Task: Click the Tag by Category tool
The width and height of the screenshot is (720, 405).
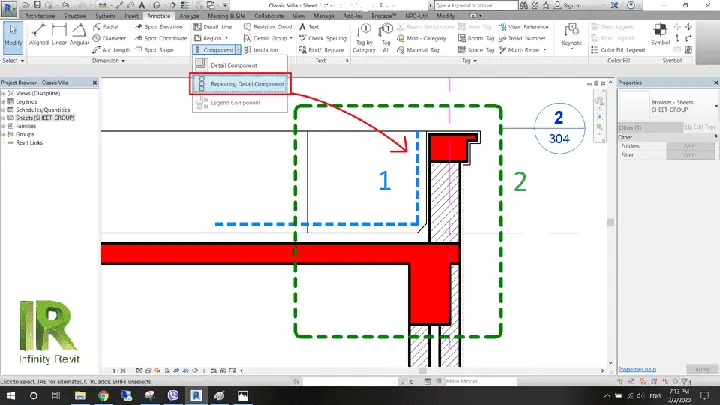Action: [x=364, y=38]
